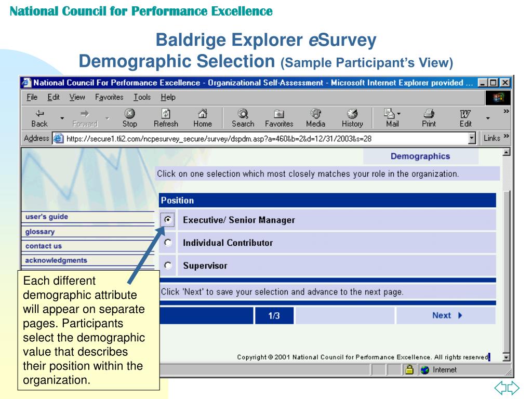Click the Demographics heading

point(420,156)
